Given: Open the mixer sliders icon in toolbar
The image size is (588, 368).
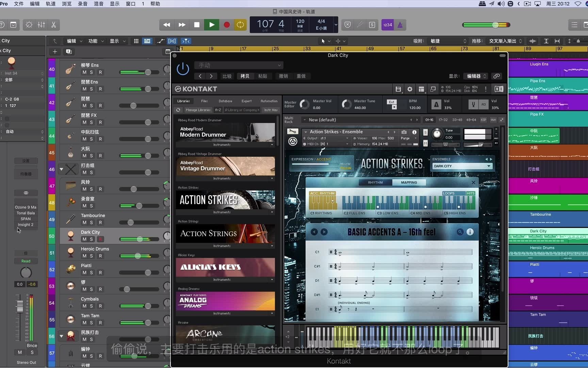Looking at the screenshot, I should pos(41,25).
